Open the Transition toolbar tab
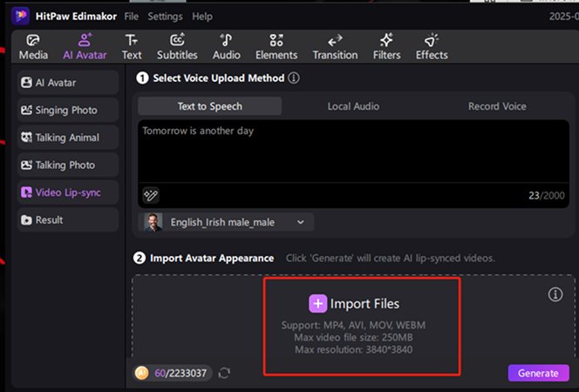The width and height of the screenshot is (579, 392). 336,47
